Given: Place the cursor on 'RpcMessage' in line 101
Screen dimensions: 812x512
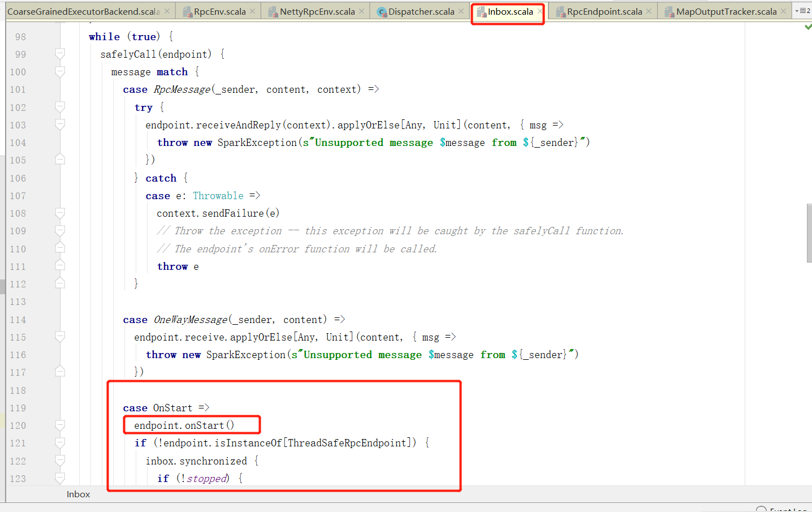Looking at the screenshot, I should pos(182,89).
